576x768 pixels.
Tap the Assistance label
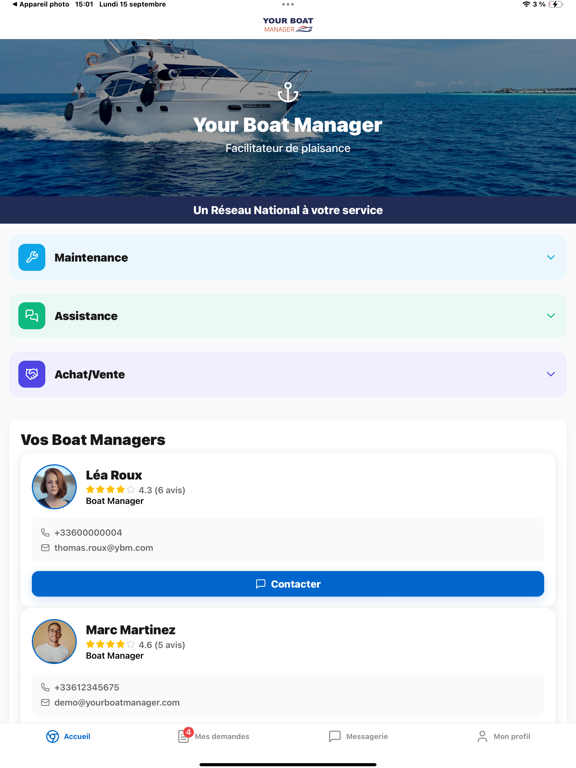[x=86, y=316]
